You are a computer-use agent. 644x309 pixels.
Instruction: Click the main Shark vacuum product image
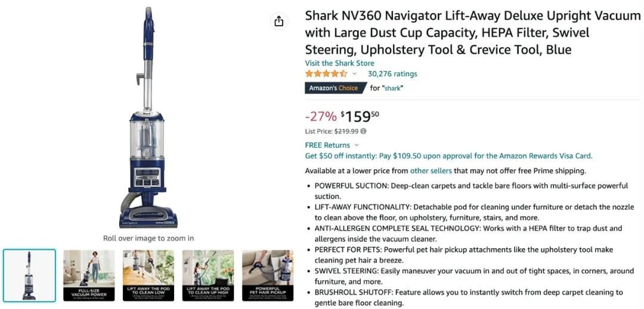148,117
